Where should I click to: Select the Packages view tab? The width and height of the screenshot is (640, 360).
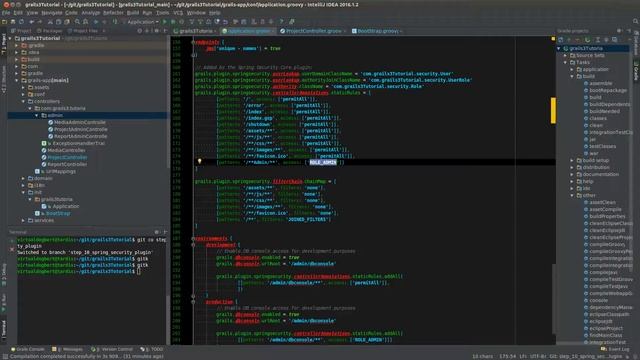(x=49, y=31)
